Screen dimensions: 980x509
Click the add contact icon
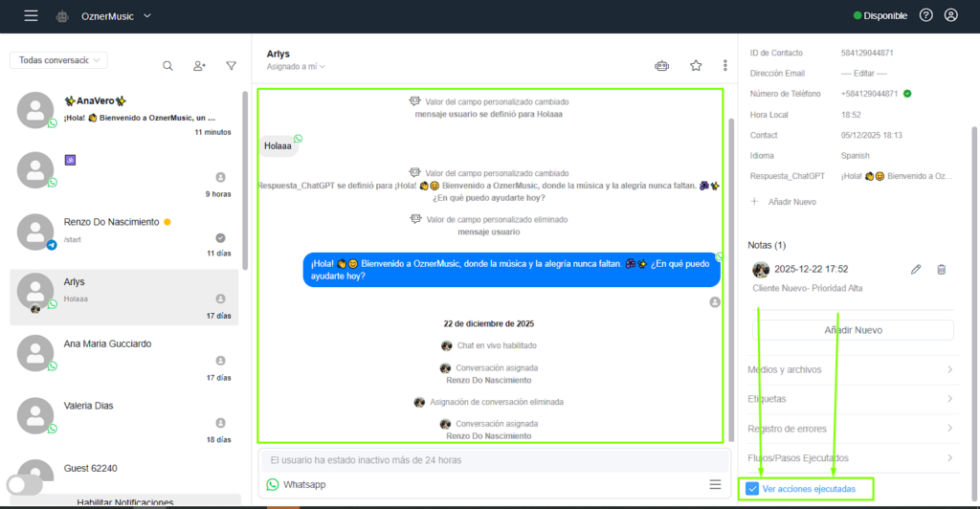199,66
